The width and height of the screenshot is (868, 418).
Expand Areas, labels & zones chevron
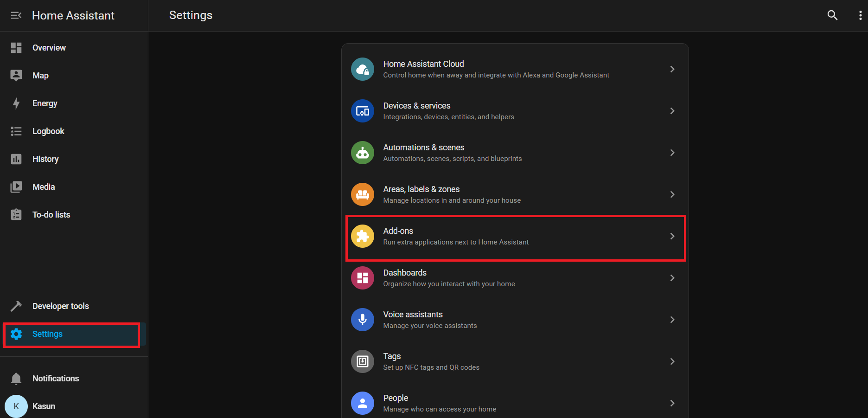click(x=672, y=194)
